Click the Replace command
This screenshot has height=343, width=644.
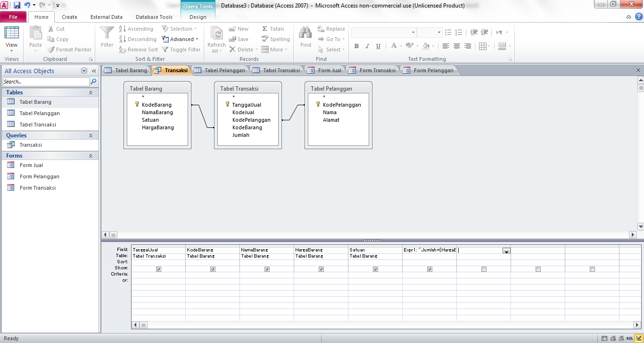tap(331, 29)
